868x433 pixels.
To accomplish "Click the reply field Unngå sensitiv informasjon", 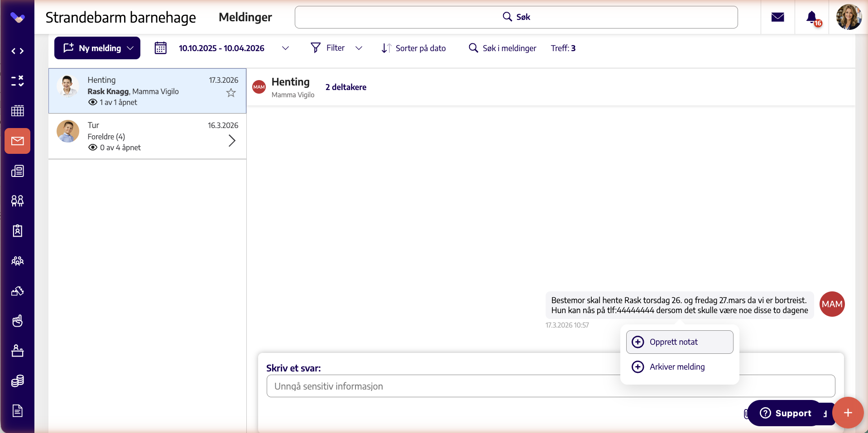I will [551, 386].
